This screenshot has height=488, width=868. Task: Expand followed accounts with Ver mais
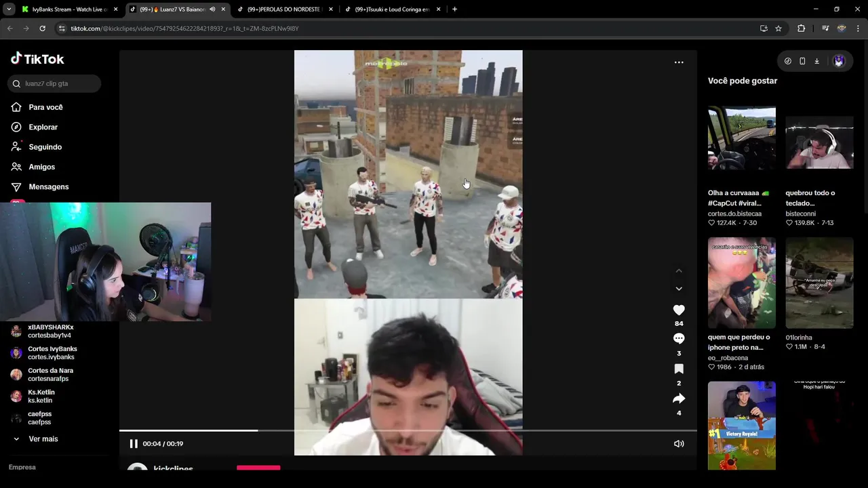(37, 439)
